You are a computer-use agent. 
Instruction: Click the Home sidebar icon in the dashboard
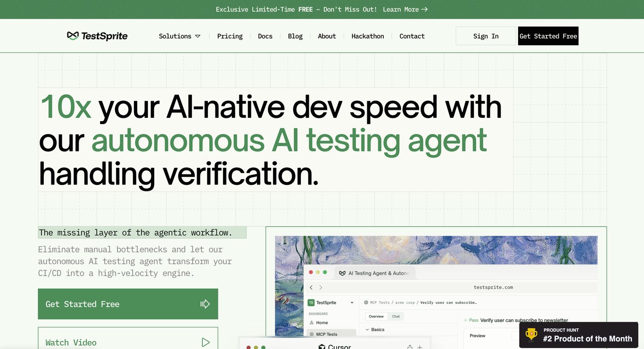point(312,323)
